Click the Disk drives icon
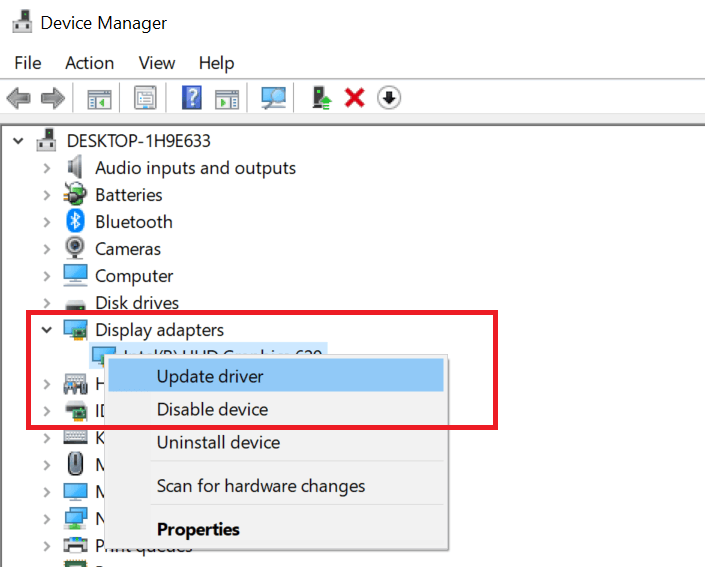Viewport: 705px width, 567px height. (76, 304)
